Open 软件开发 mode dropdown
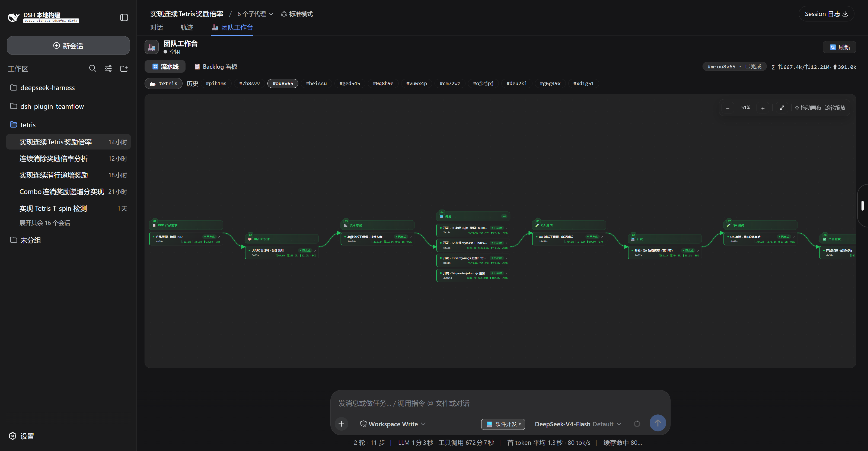This screenshot has width=868, height=451. pyautogui.click(x=503, y=424)
